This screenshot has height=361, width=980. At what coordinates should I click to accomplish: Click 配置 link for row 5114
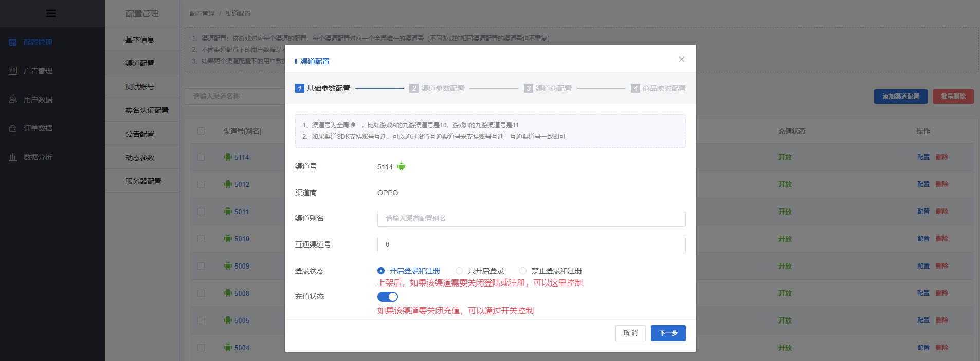[923, 157]
